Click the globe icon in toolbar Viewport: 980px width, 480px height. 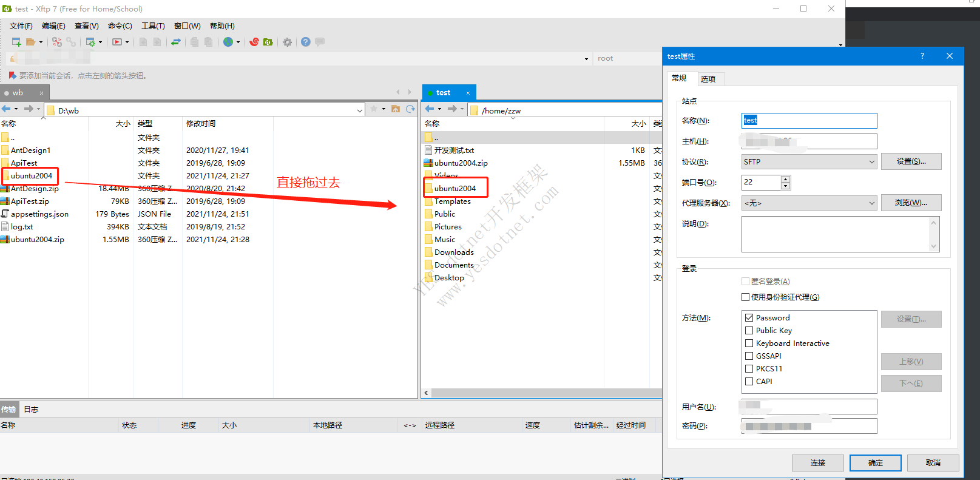click(228, 42)
